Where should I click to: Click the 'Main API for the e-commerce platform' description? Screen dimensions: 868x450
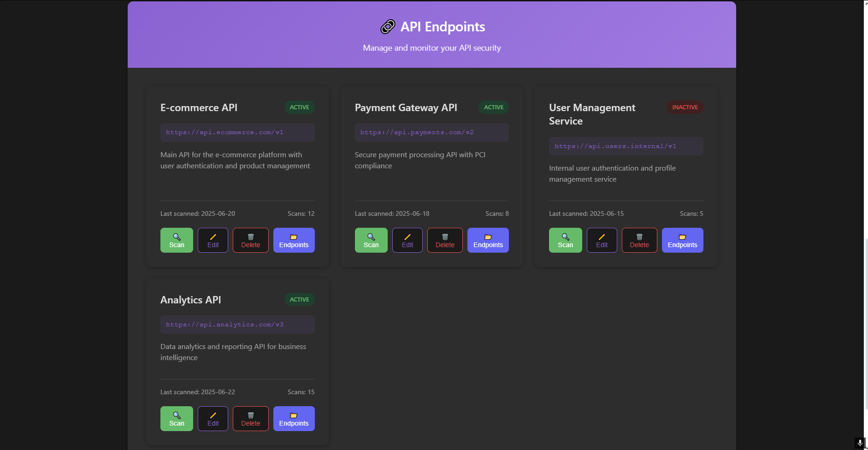pyautogui.click(x=235, y=160)
